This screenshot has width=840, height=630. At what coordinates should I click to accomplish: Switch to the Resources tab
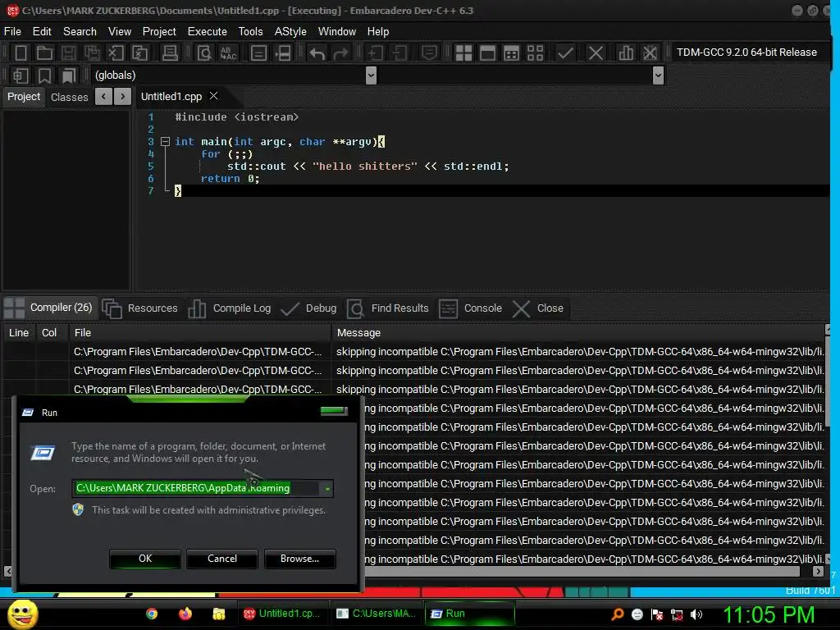click(140, 308)
